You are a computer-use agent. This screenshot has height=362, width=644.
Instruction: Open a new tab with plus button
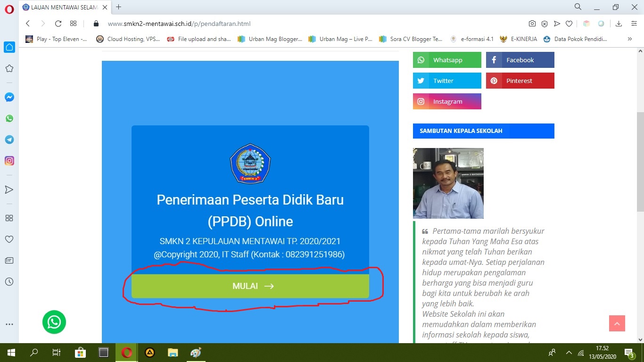click(118, 7)
